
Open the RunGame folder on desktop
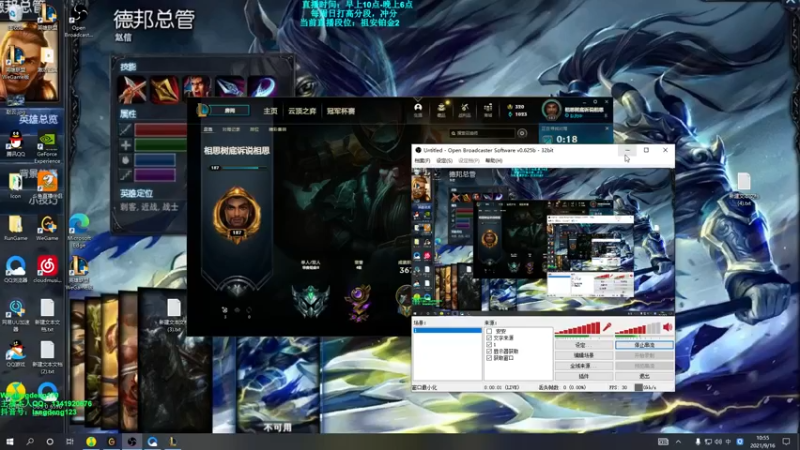(15, 228)
